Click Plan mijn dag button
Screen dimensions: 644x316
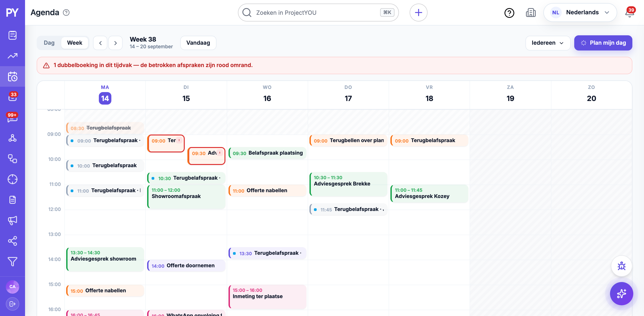[603, 43]
